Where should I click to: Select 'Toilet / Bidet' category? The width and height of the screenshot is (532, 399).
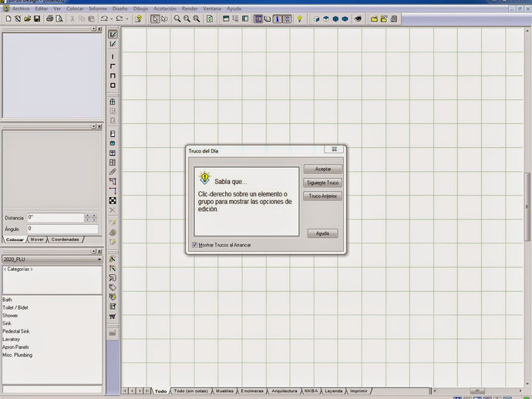[15, 307]
